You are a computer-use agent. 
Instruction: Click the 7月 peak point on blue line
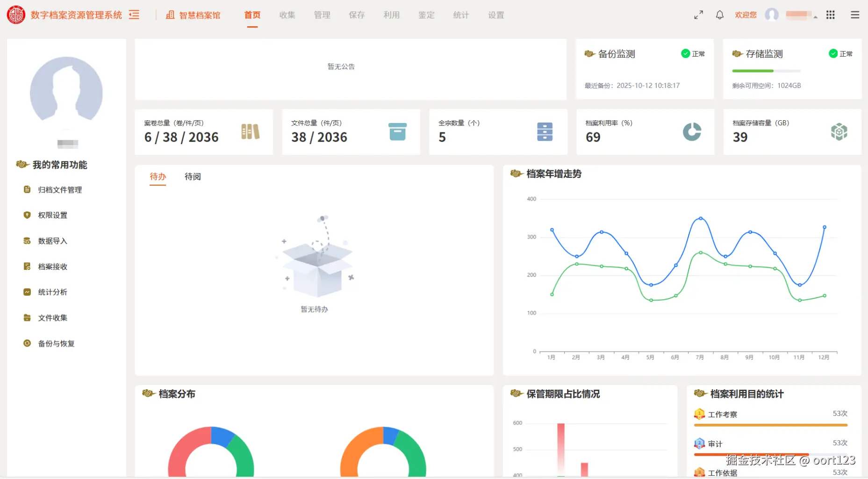point(700,218)
